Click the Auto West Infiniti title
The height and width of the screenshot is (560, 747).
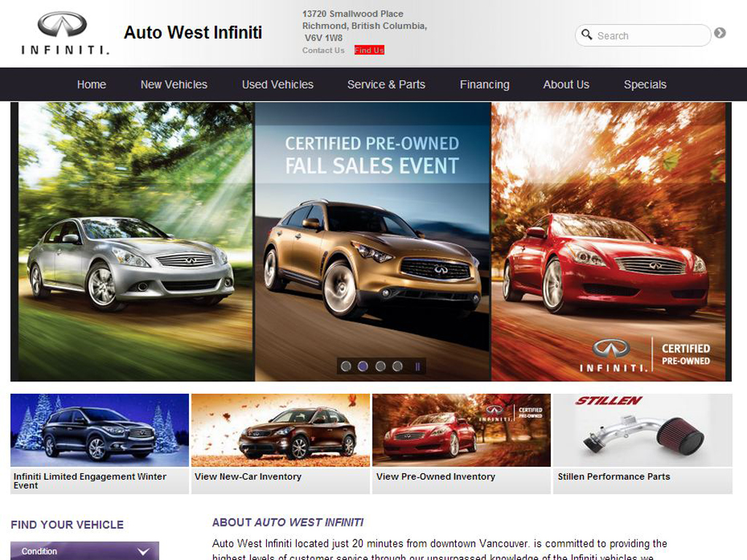click(193, 32)
